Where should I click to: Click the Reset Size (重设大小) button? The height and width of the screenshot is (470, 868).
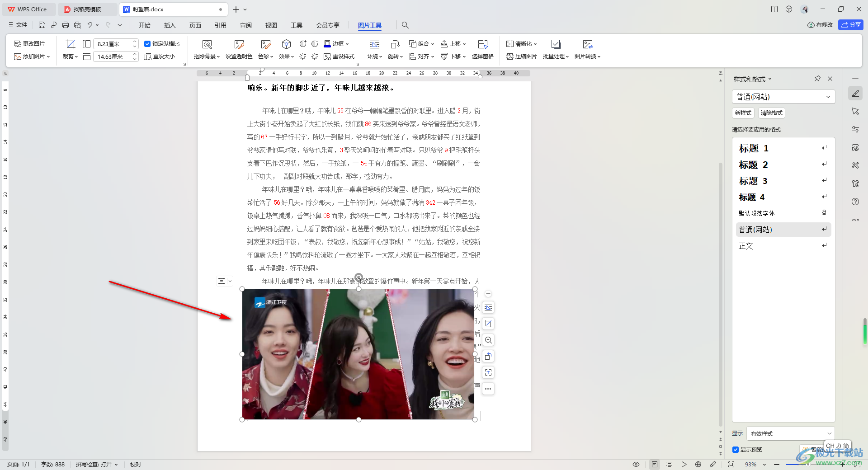point(160,56)
